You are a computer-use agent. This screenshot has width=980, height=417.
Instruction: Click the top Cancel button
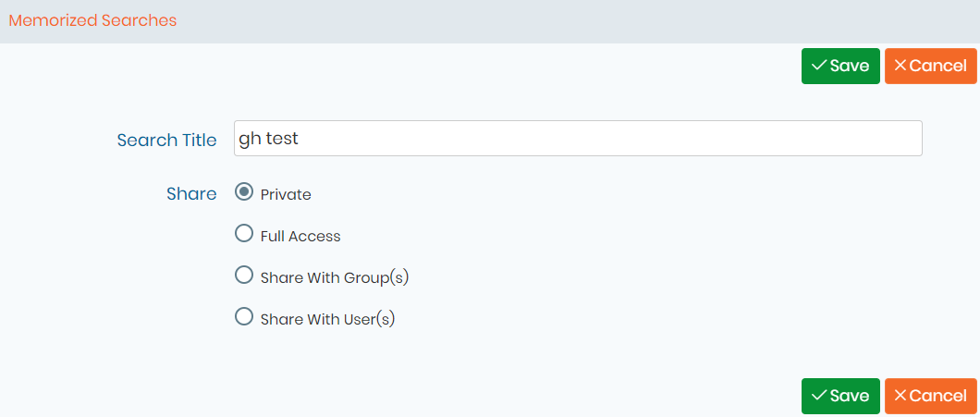[931, 66]
